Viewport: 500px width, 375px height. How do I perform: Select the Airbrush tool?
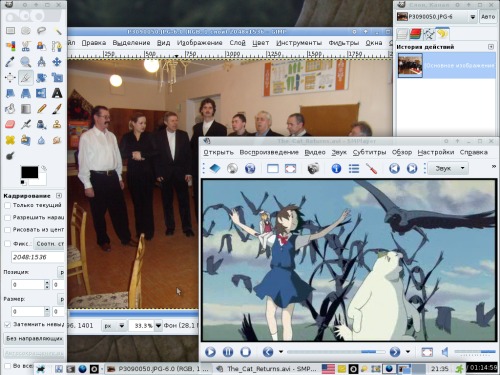coord(26,124)
